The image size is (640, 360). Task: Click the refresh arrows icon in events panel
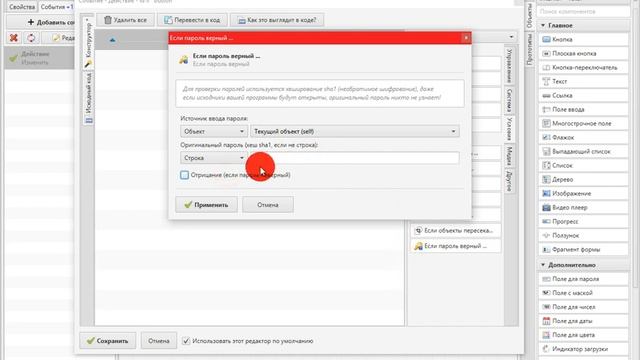click(31, 38)
